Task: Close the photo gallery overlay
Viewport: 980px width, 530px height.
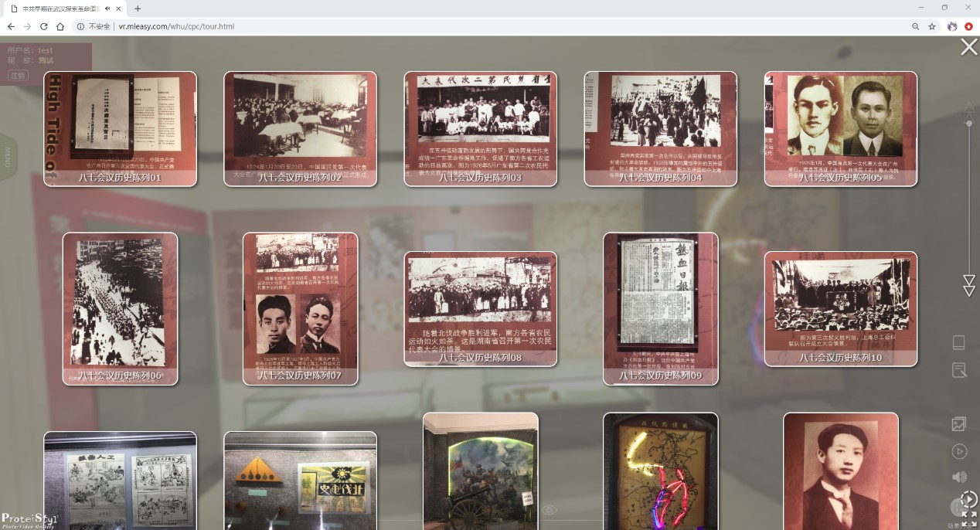Action: [x=968, y=48]
